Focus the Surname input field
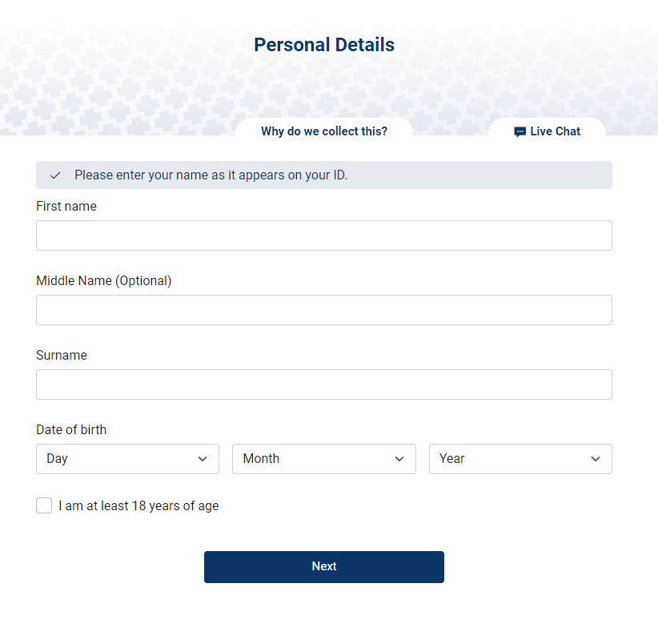This screenshot has width=658, height=644. 324,384
